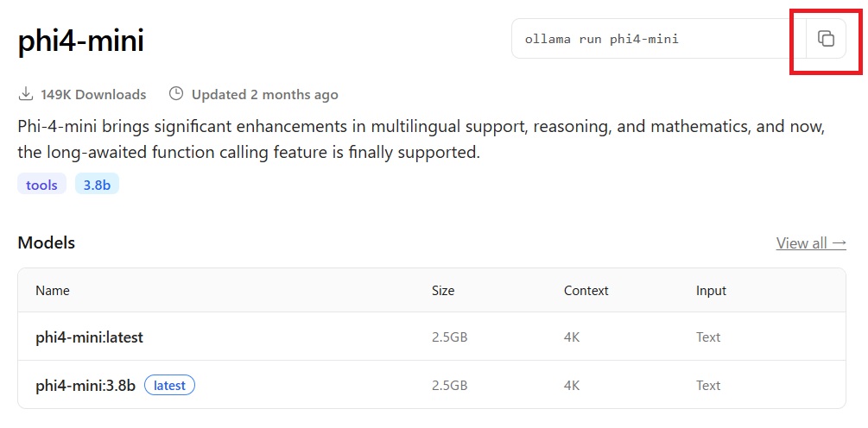This screenshot has height=428, width=868.
Task: Click the Input column header
Action: coord(711,290)
